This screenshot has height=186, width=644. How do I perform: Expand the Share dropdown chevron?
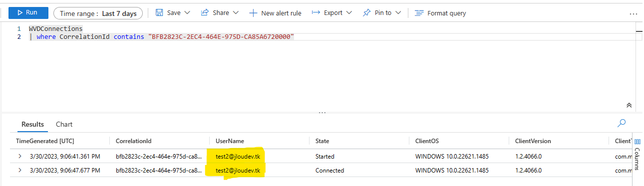click(236, 13)
